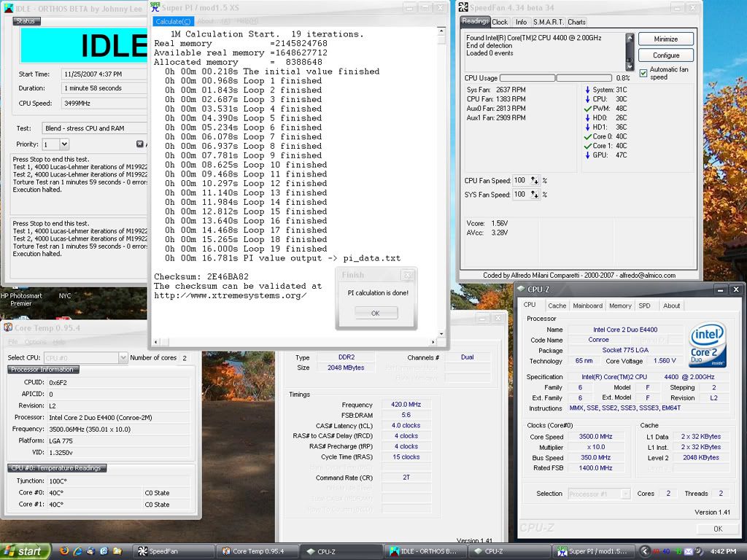
Task: Open the Priority dropdown in ORTHOS
Action: tap(64, 144)
